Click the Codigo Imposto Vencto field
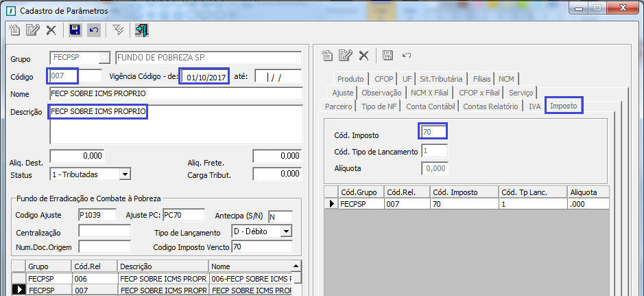644x296 pixels. point(262,247)
